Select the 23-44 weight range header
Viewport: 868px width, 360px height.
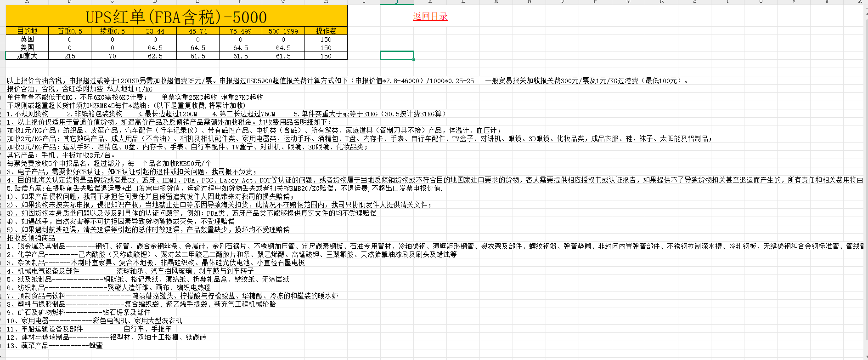[155, 31]
